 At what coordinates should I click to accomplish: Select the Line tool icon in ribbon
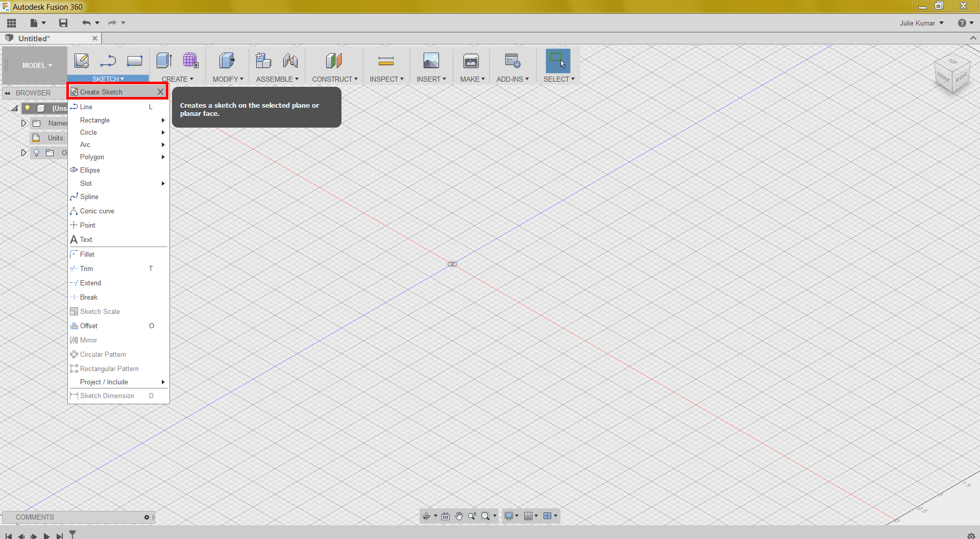pyautogui.click(x=108, y=61)
